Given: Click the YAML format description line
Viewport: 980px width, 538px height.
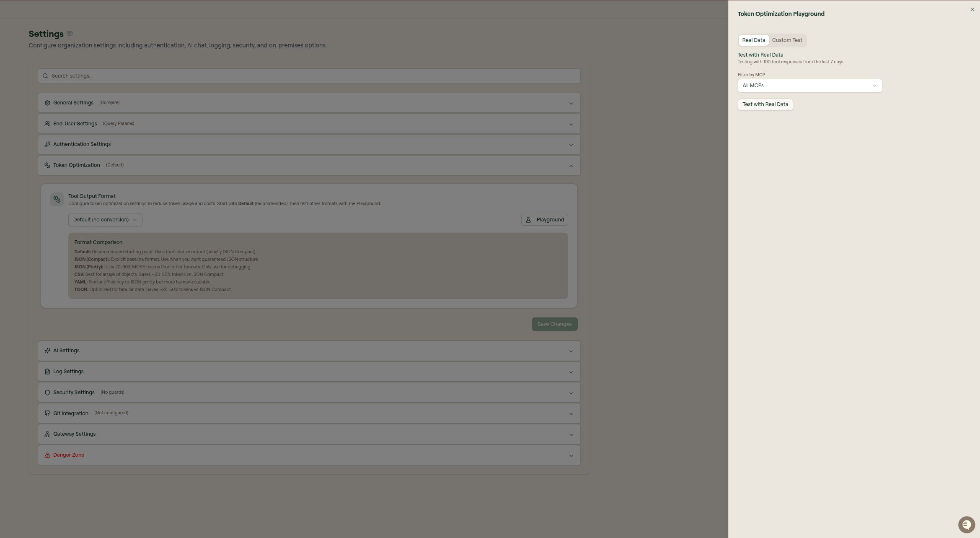Looking at the screenshot, I should click(x=143, y=282).
